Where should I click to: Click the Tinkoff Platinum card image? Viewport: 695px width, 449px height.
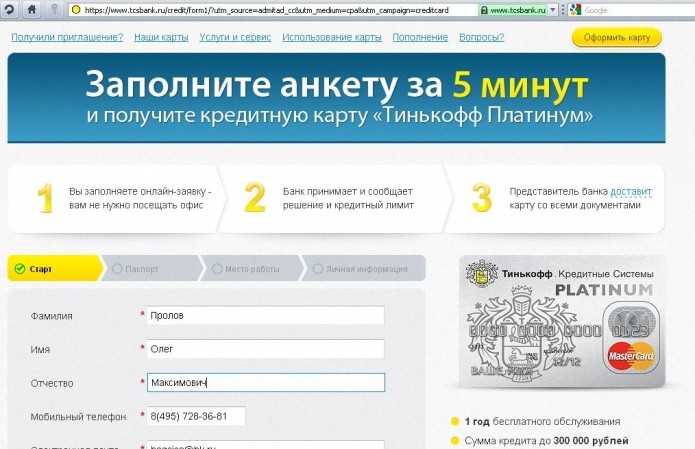[x=562, y=322]
